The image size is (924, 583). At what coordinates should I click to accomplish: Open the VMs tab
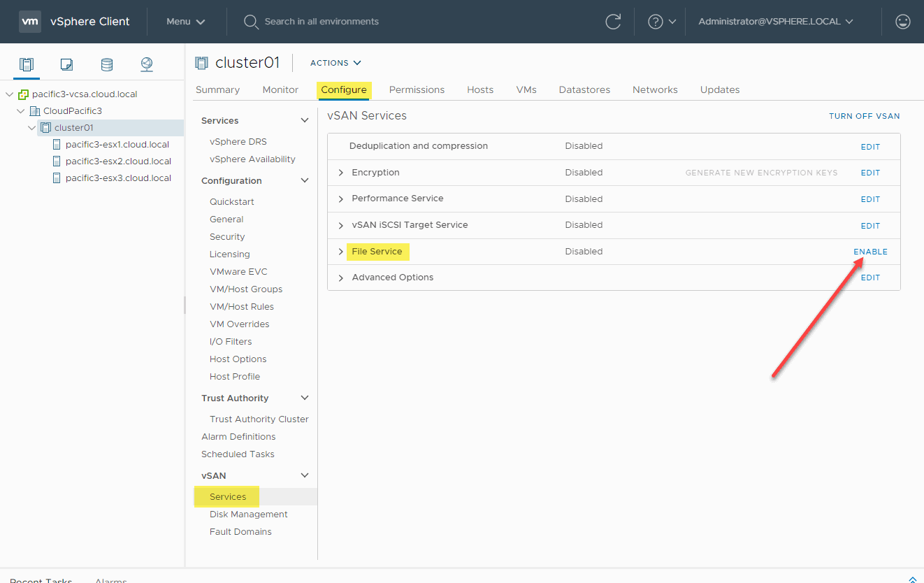click(526, 89)
